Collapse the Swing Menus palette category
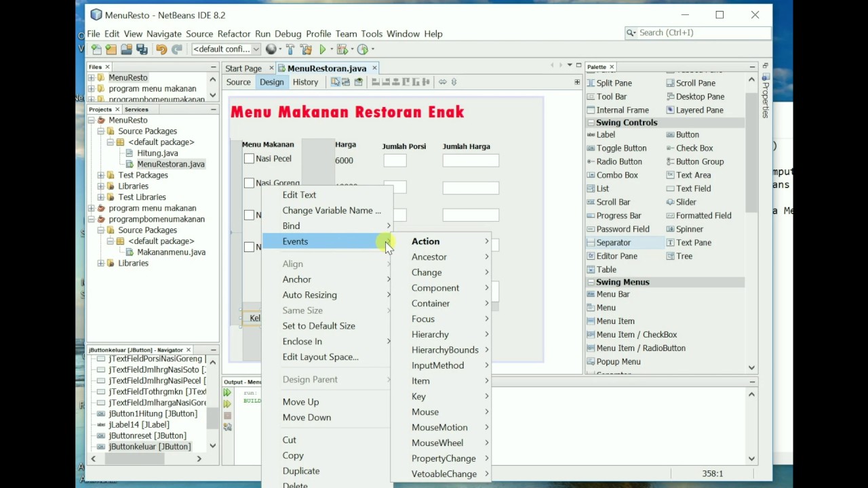Screen dimensions: 868x488 pyautogui.click(x=591, y=282)
